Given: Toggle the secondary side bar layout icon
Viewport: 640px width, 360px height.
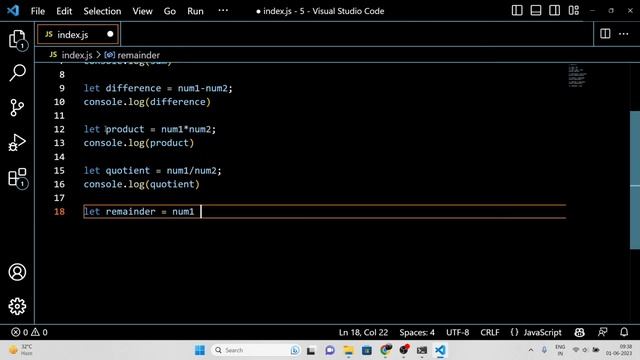Looking at the screenshot, I should coord(554,11).
